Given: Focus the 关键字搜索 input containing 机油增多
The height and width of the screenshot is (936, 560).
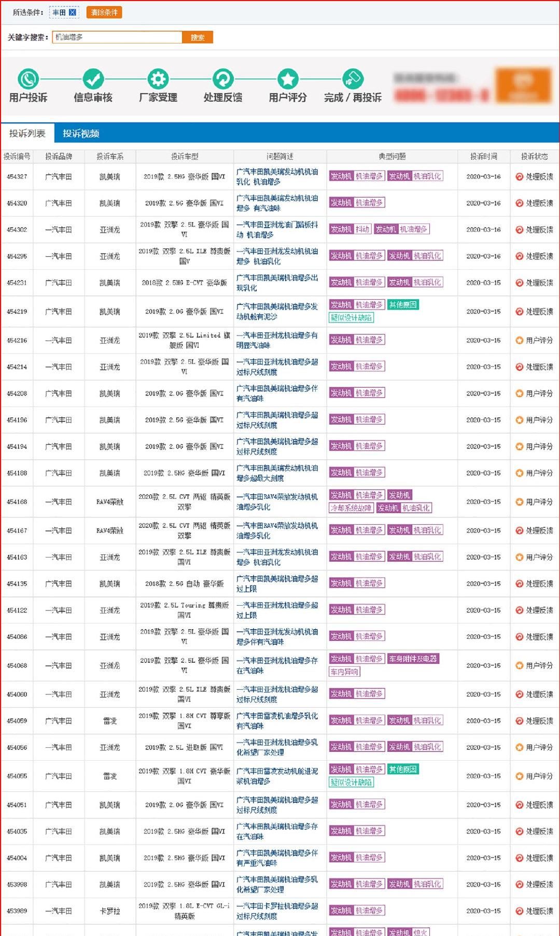Looking at the screenshot, I should 117,37.
